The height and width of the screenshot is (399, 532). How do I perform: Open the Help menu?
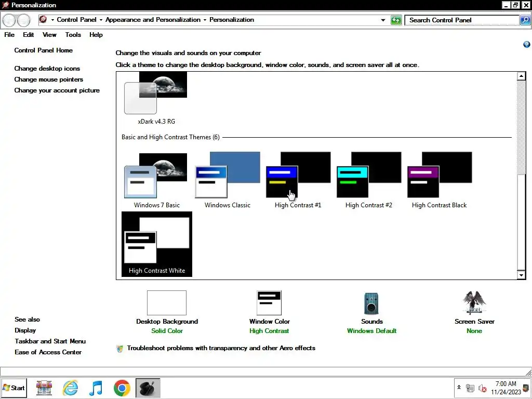[96, 35]
